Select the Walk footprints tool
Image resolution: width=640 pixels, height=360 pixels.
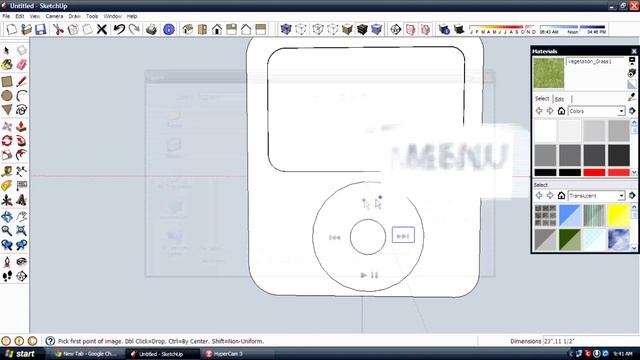[x=7, y=276]
